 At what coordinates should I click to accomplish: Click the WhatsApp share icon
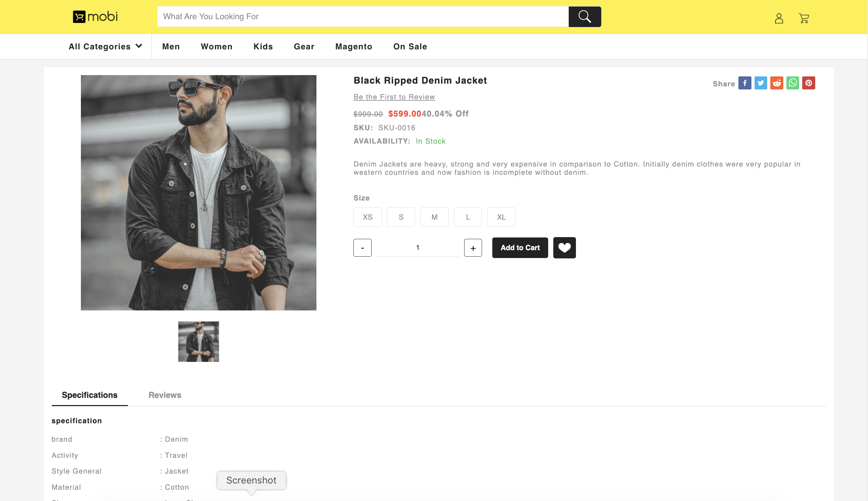792,83
